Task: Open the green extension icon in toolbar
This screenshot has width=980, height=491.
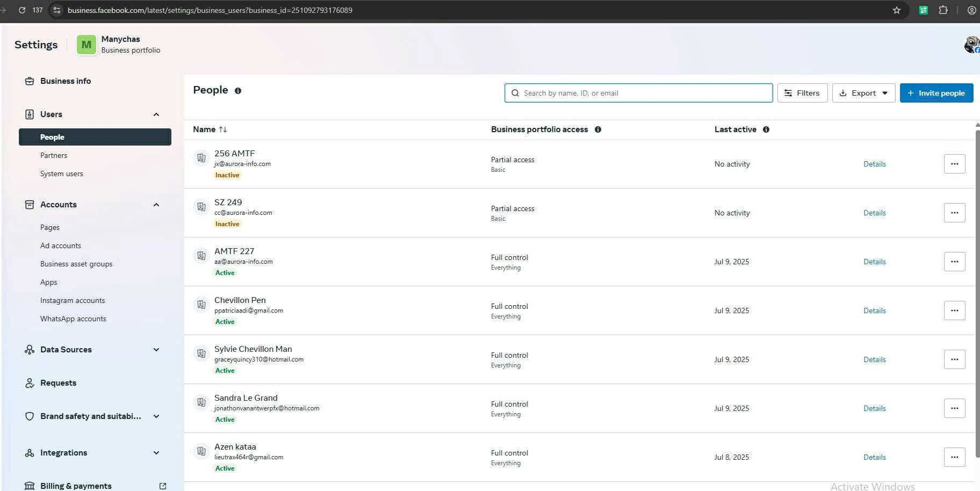Action: 924,10
